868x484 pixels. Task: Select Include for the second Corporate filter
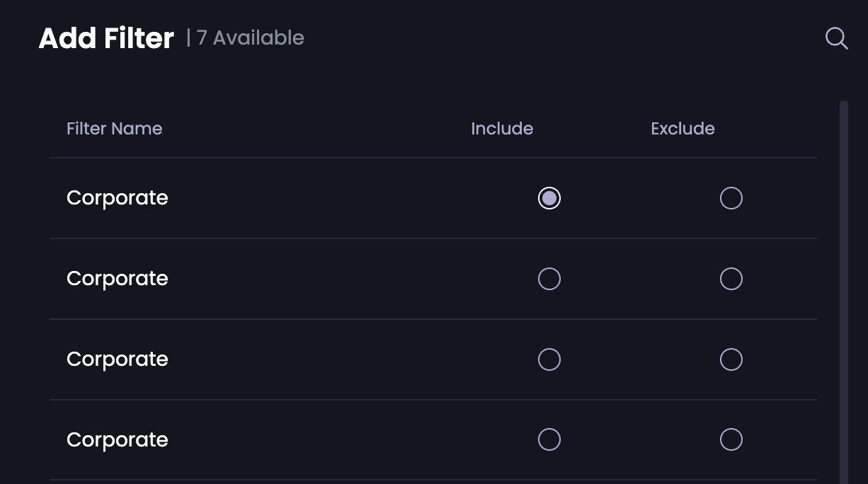click(549, 279)
